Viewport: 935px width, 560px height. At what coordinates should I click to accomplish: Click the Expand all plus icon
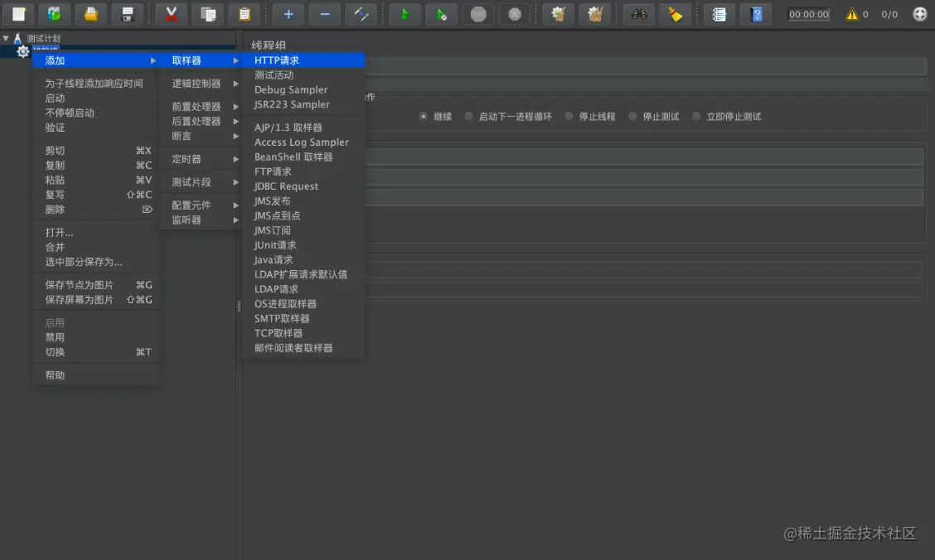[288, 14]
